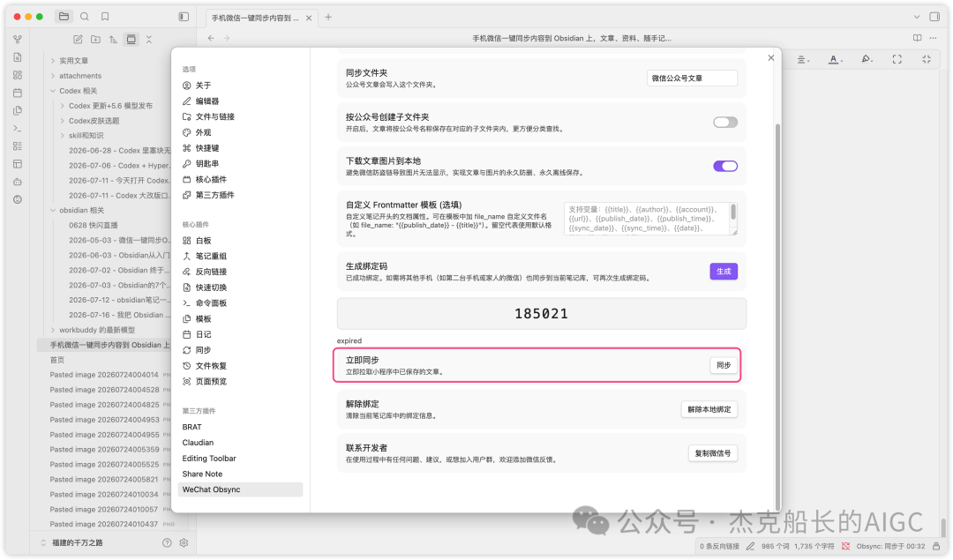Create a new note icon
Viewport: 953px width, 560px height.
(x=78, y=40)
